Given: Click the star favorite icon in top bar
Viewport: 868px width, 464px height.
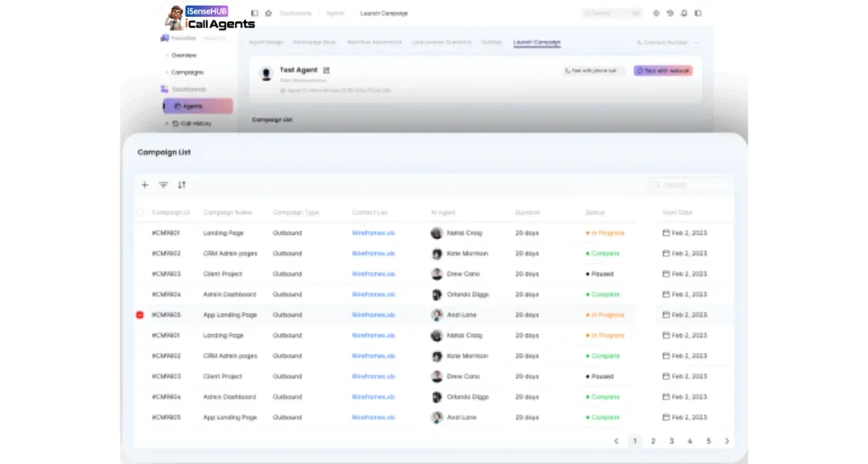Looking at the screenshot, I should pyautogui.click(x=269, y=13).
